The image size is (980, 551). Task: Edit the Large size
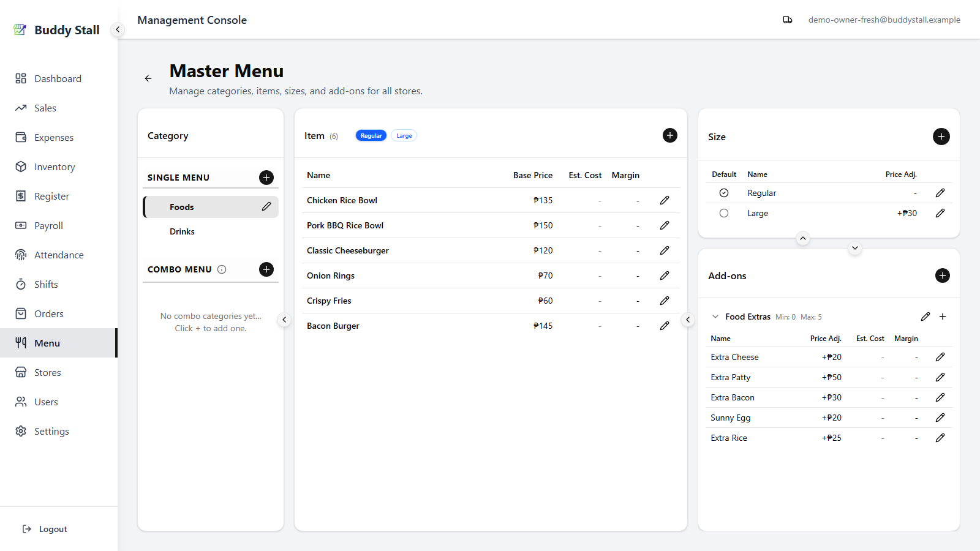[x=940, y=213]
